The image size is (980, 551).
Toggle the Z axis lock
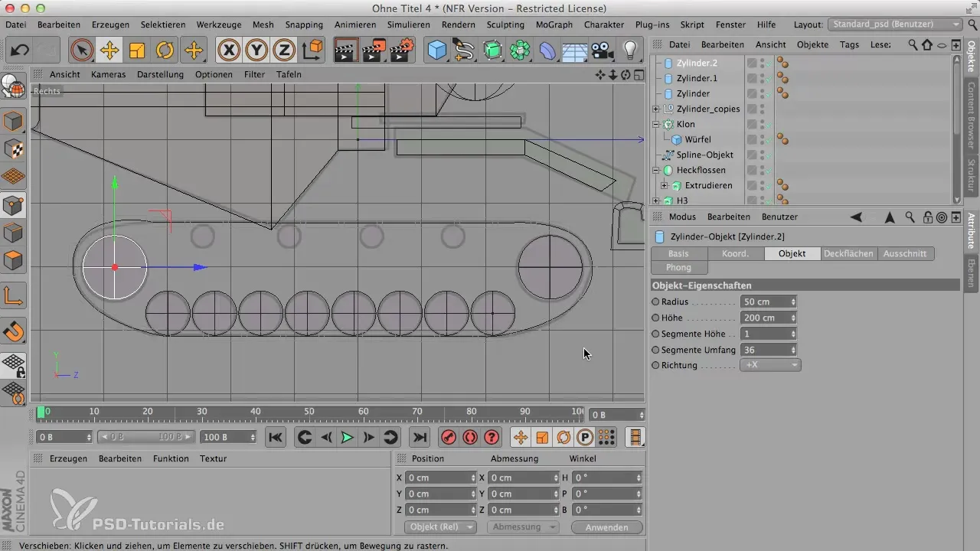[284, 51]
